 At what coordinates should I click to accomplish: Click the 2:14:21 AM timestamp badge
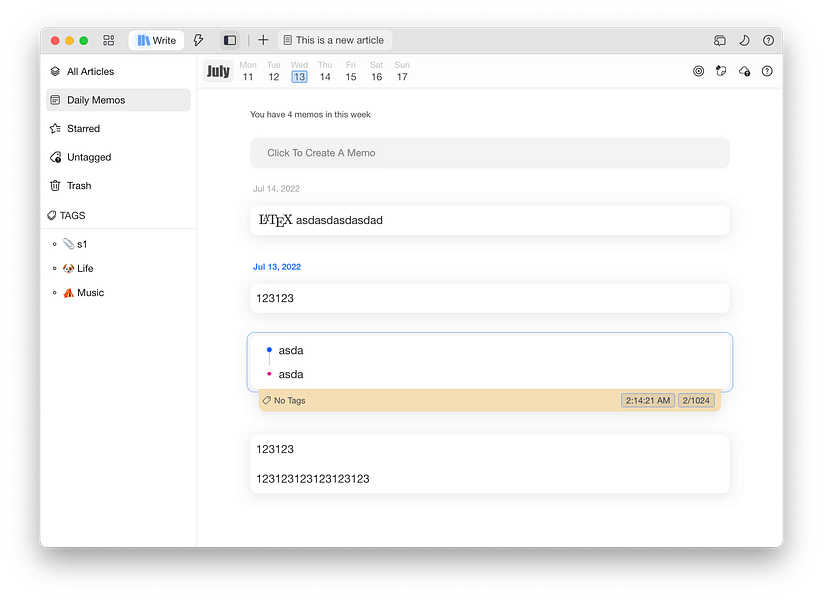coord(648,401)
